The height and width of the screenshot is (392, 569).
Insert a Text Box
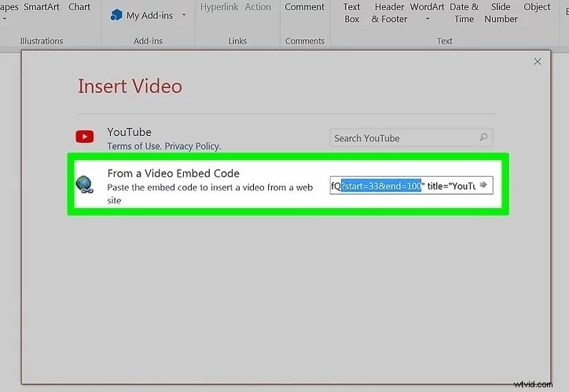[x=351, y=13]
